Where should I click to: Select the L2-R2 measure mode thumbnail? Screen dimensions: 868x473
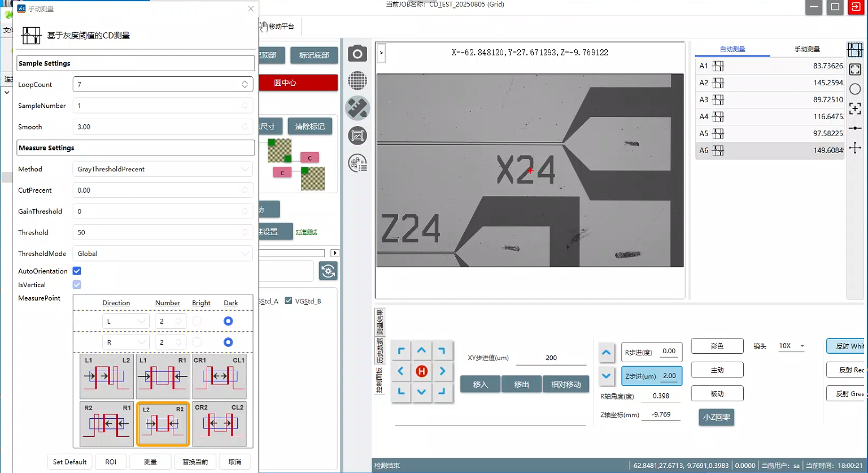point(163,424)
